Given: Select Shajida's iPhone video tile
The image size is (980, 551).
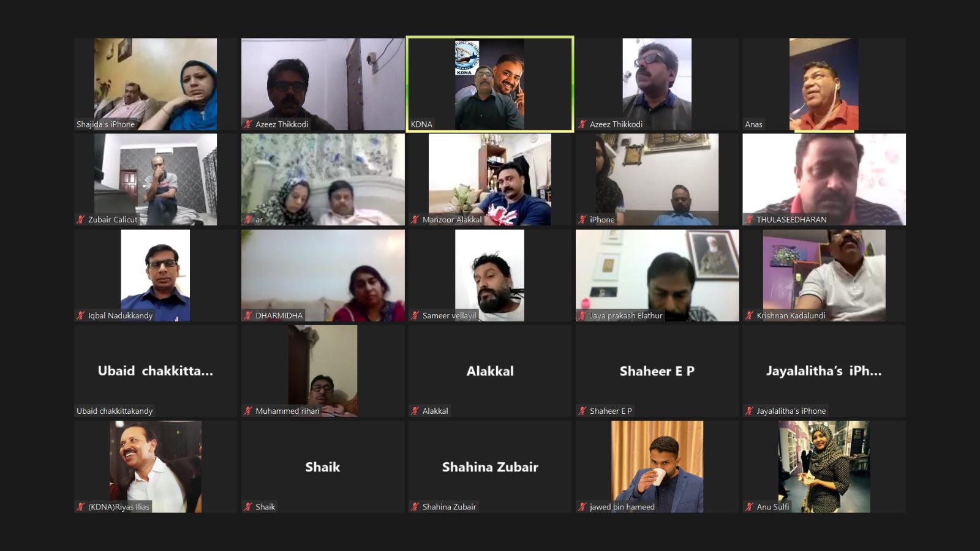Looking at the screenshot, I should coord(156,84).
